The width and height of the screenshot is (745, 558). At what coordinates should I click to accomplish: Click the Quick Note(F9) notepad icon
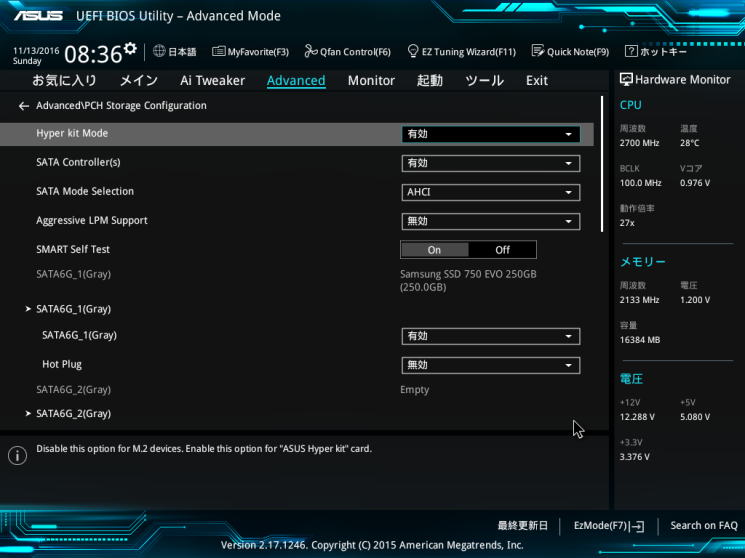point(538,51)
